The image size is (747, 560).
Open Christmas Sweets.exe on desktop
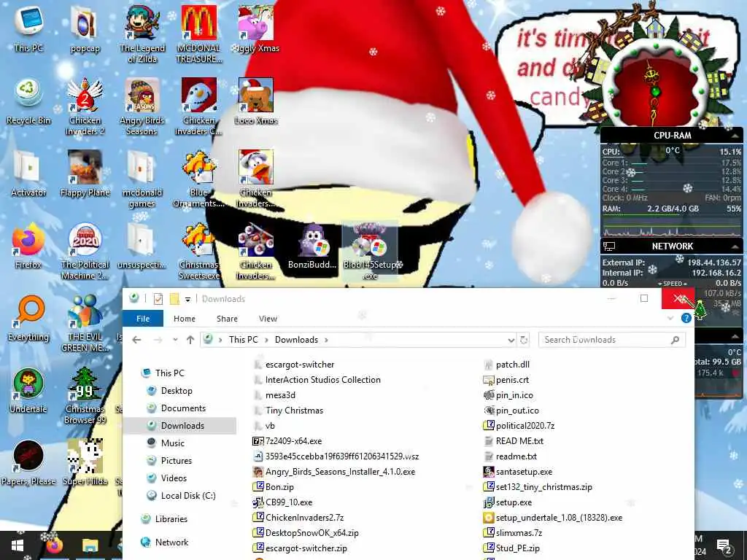199,251
